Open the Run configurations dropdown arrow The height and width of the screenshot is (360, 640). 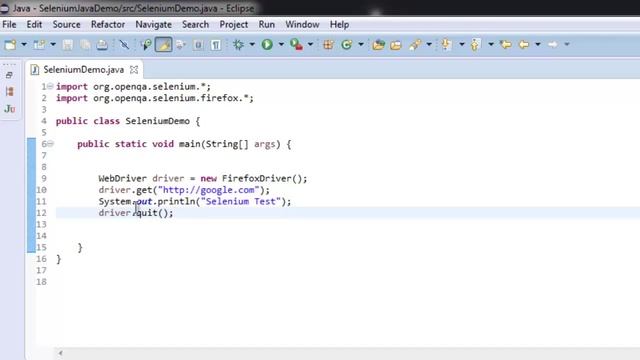[281, 44]
